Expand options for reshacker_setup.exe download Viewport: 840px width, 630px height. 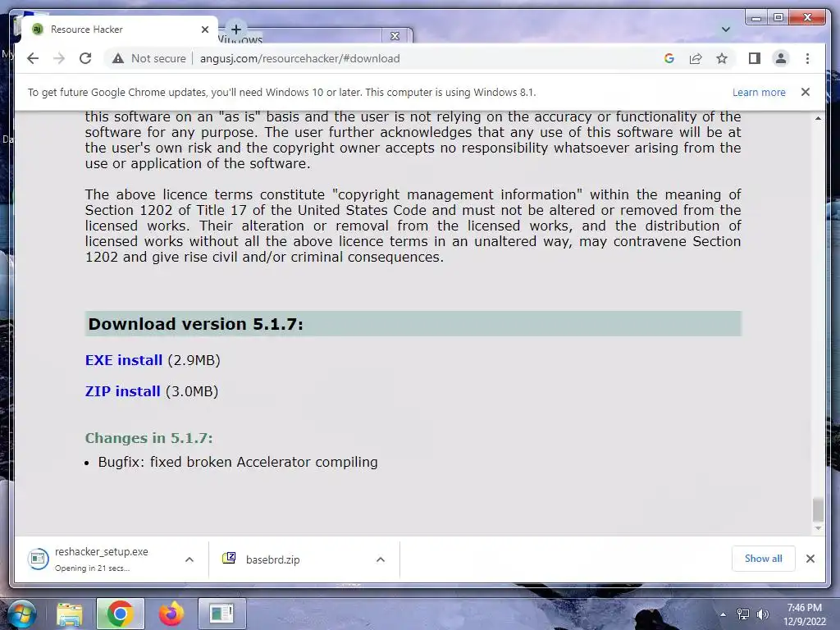pyautogui.click(x=189, y=559)
